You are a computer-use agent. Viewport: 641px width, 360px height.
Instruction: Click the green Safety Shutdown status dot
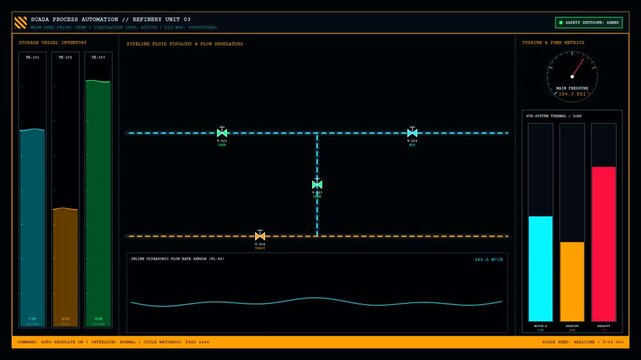coord(561,22)
